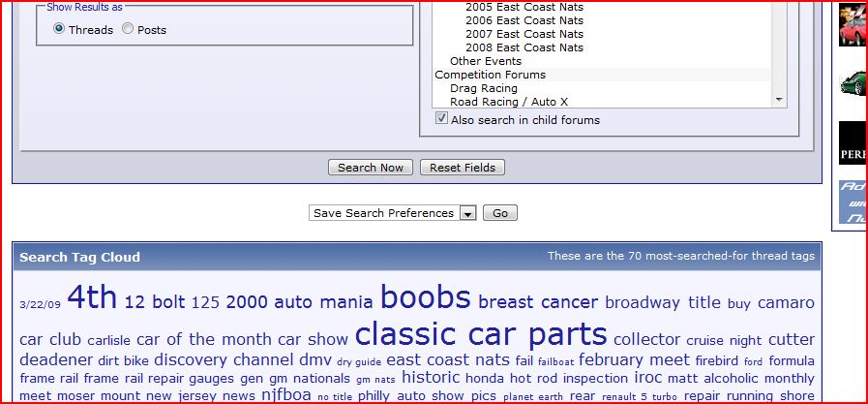The image size is (868, 404).
Task: Click the Reset Fields button
Action: click(463, 168)
